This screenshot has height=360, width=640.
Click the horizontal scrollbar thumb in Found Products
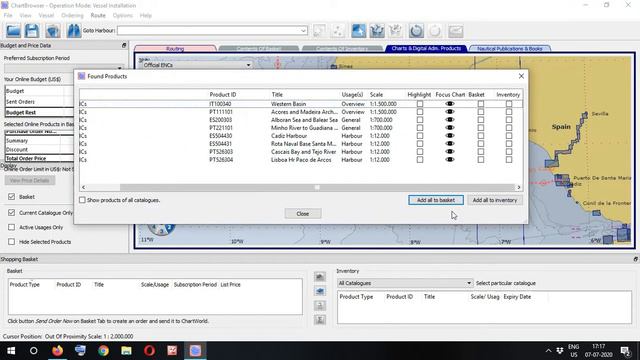tap(317, 187)
